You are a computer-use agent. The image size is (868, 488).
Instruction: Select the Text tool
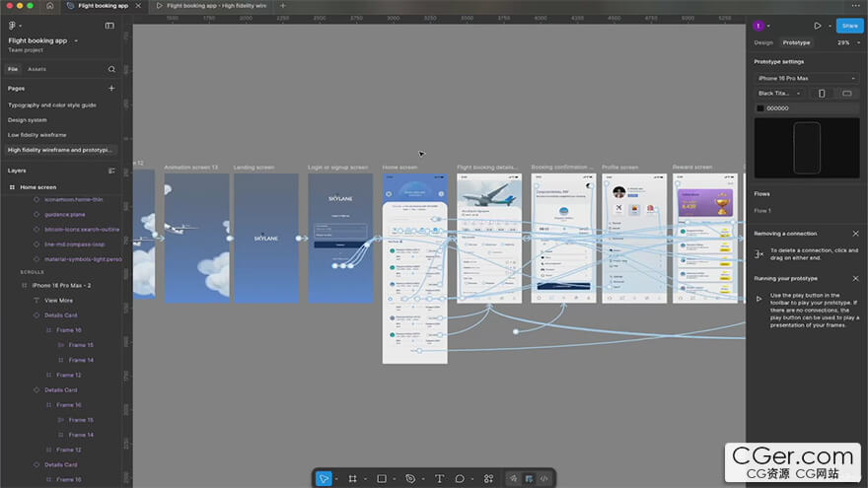click(439, 478)
